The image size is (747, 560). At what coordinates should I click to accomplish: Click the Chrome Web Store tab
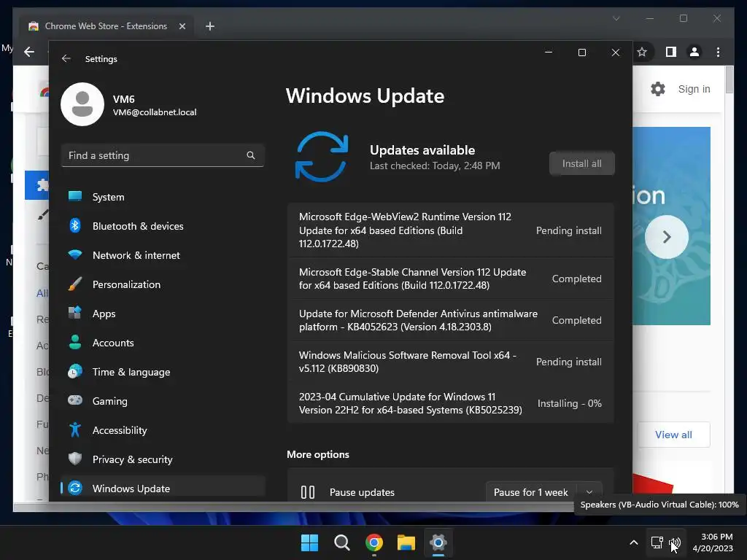coord(107,26)
